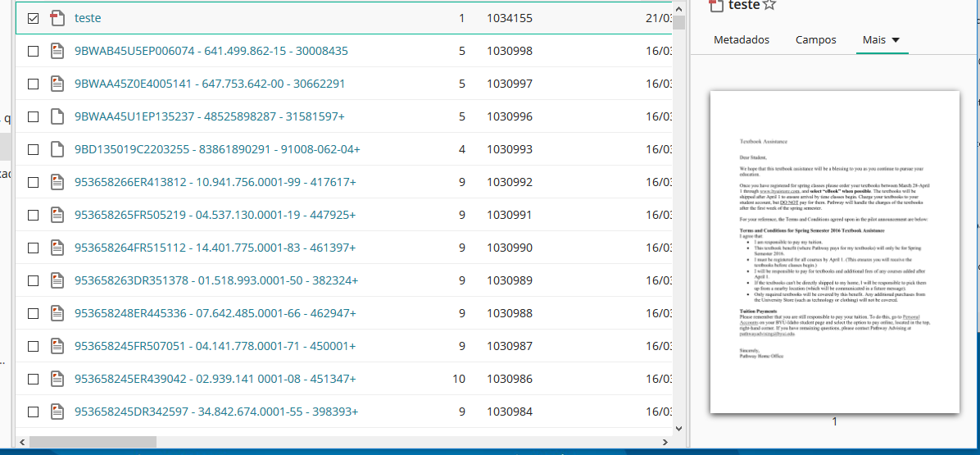Image resolution: width=980 pixels, height=455 pixels.
Task: Switch to the Metadados tab
Action: [x=742, y=39]
